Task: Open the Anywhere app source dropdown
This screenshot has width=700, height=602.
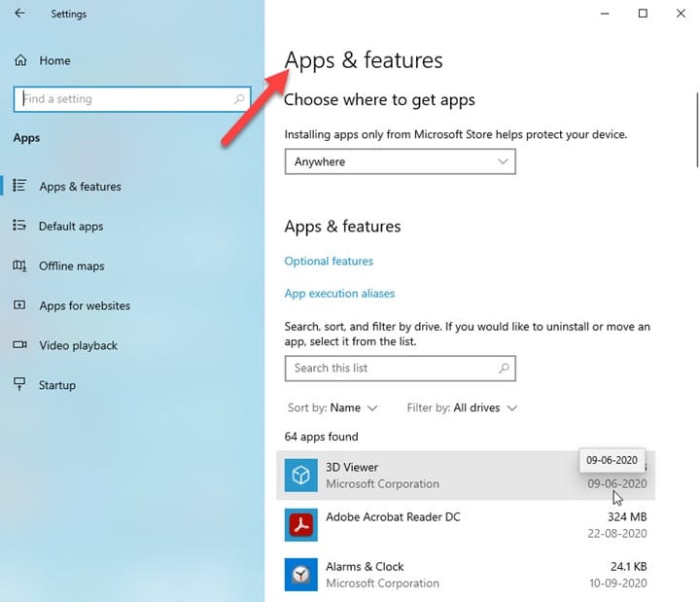Action: (x=400, y=161)
